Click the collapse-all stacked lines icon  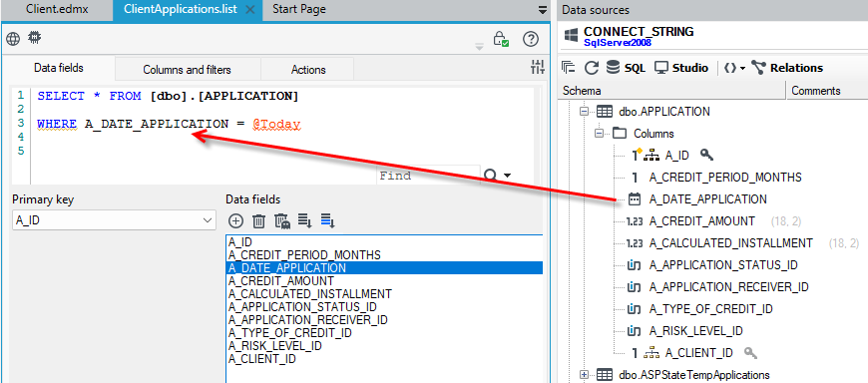569,68
